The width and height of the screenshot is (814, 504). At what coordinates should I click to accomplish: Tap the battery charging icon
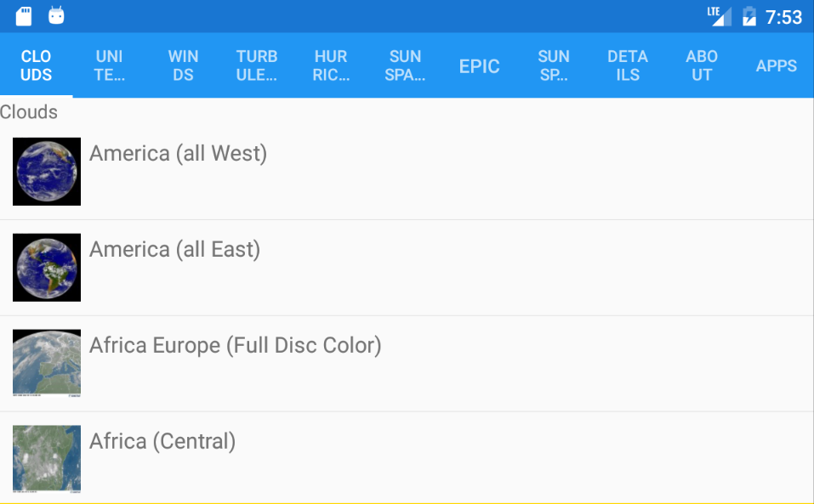tap(749, 16)
